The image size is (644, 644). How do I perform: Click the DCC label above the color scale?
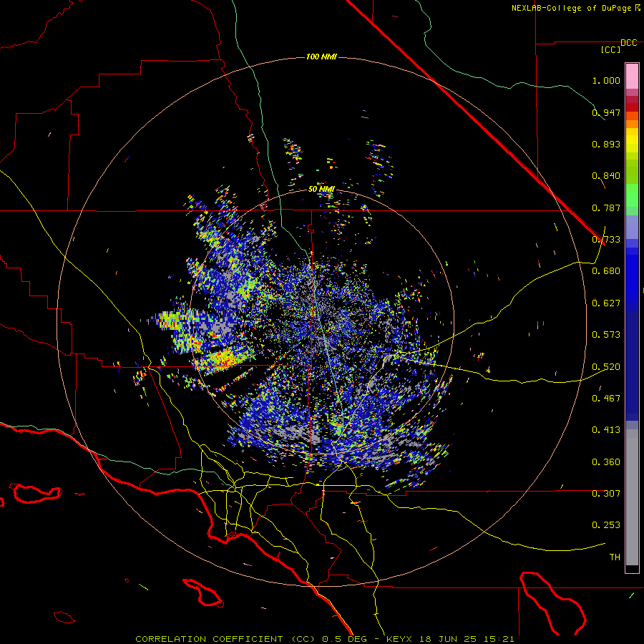(628, 43)
